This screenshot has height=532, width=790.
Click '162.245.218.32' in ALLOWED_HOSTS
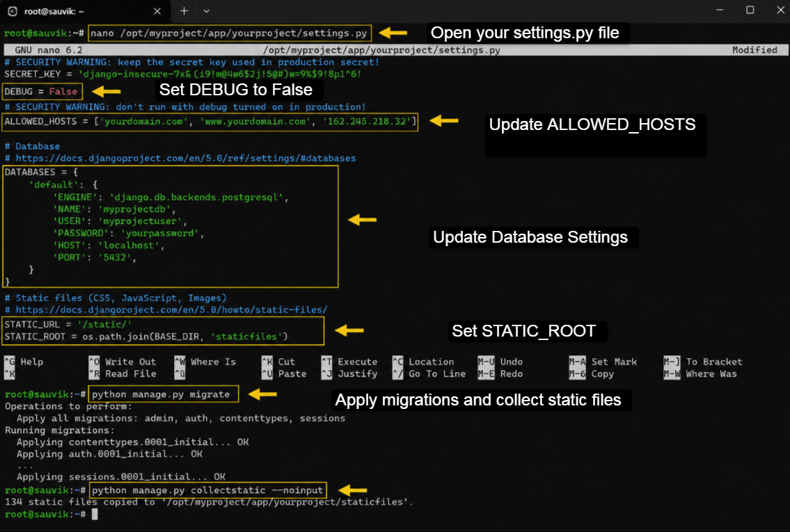tap(368, 121)
